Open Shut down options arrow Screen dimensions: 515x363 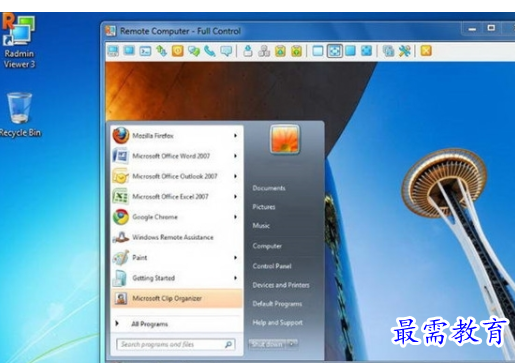[293, 343]
